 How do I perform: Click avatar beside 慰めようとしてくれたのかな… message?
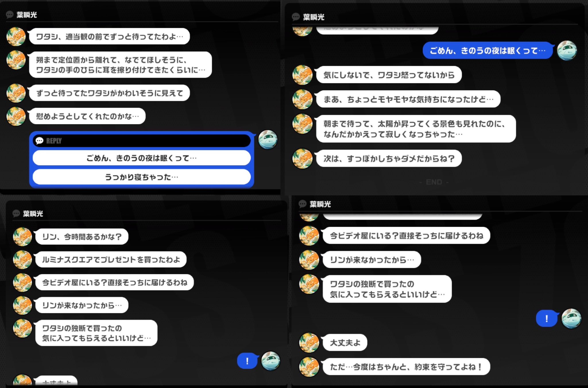tap(16, 116)
